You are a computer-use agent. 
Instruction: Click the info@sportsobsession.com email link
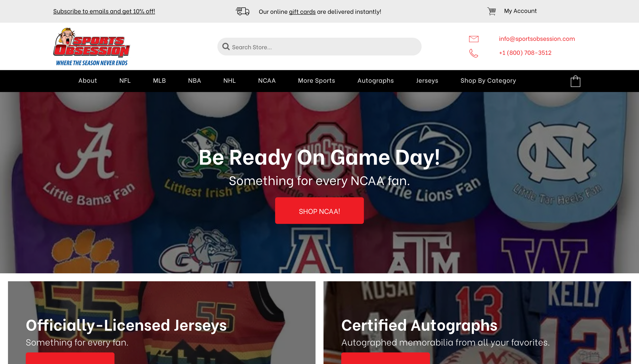[x=536, y=39]
